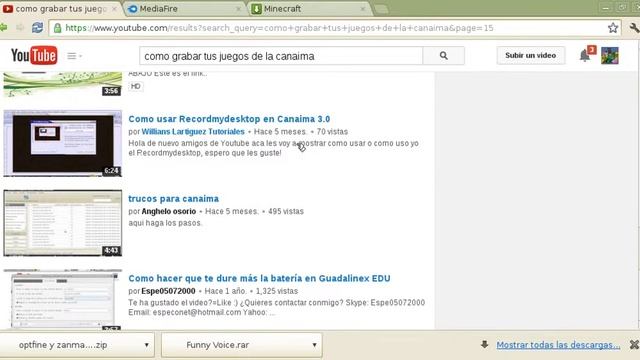Click the 3:56 green video thumbnail
The width and height of the screenshot is (640, 360).
click(x=62, y=84)
